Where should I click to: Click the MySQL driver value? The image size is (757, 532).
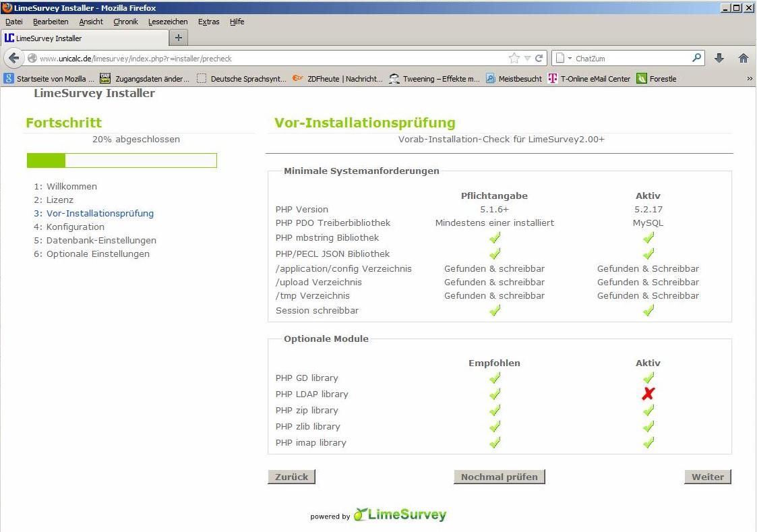coord(648,223)
